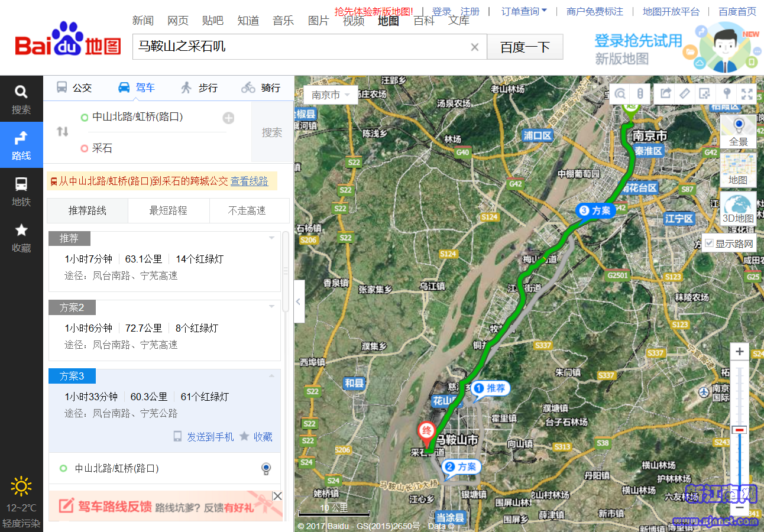Open the 南京市 city dropdown
764x532 pixels.
pyautogui.click(x=331, y=95)
